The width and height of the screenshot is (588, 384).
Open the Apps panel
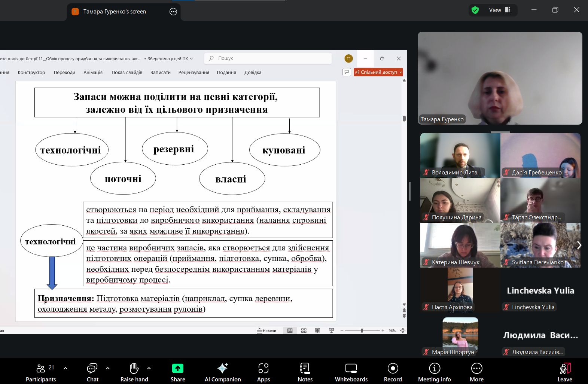pos(263,372)
